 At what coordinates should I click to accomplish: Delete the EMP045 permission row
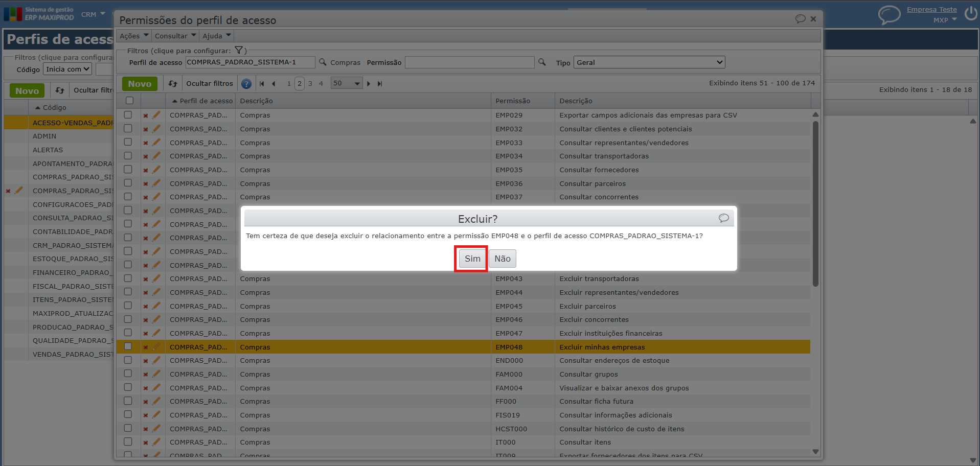[146, 307]
